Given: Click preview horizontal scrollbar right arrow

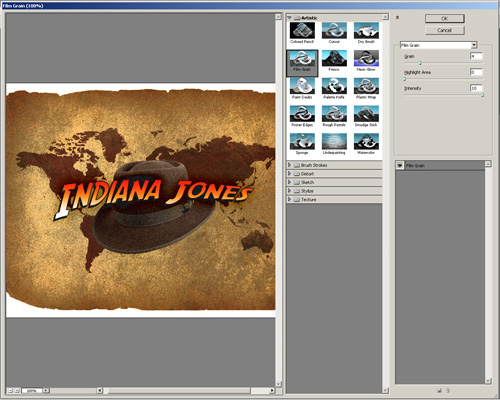Looking at the screenshot, I should coord(272,390).
